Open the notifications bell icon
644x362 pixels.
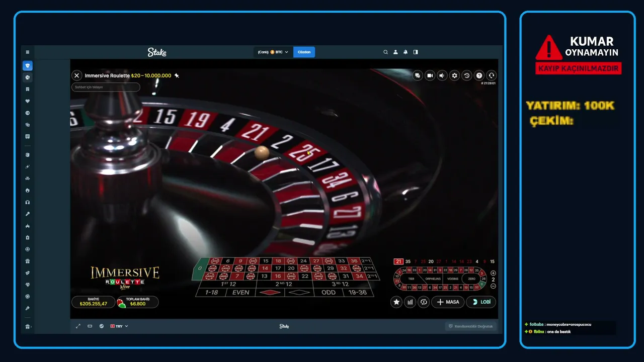406,52
